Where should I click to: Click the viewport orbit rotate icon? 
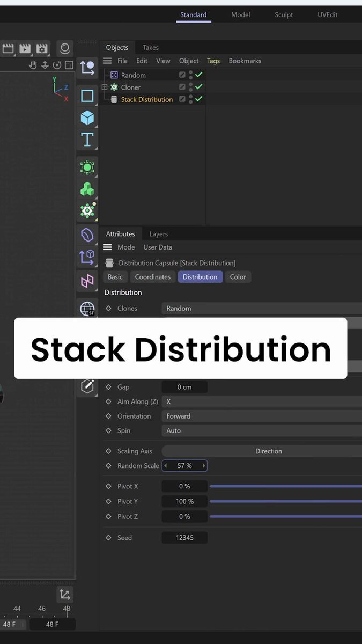(x=57, y=65)
